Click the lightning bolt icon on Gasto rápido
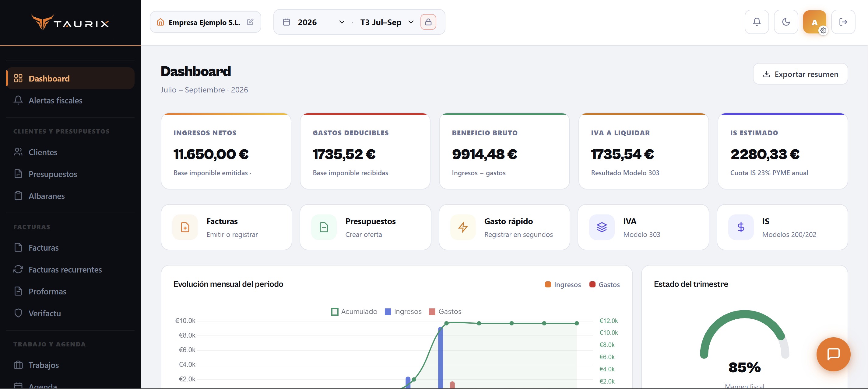This screenshot has width=868, height=389. [x=463, y=227]
